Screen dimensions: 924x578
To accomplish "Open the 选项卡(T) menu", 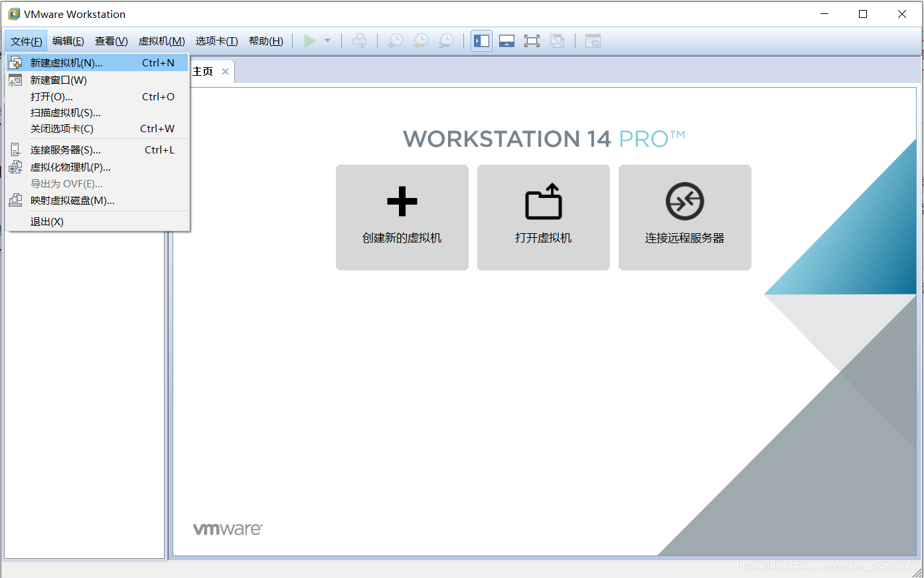I will (216, 41).
